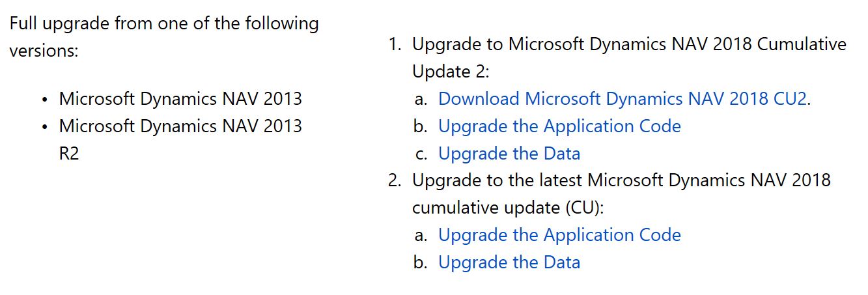This screenshot has width=868, height=295.
Task: Click the first Microsoft Dynamics NAV 2013 bullet text
Action: pos(180,99)
